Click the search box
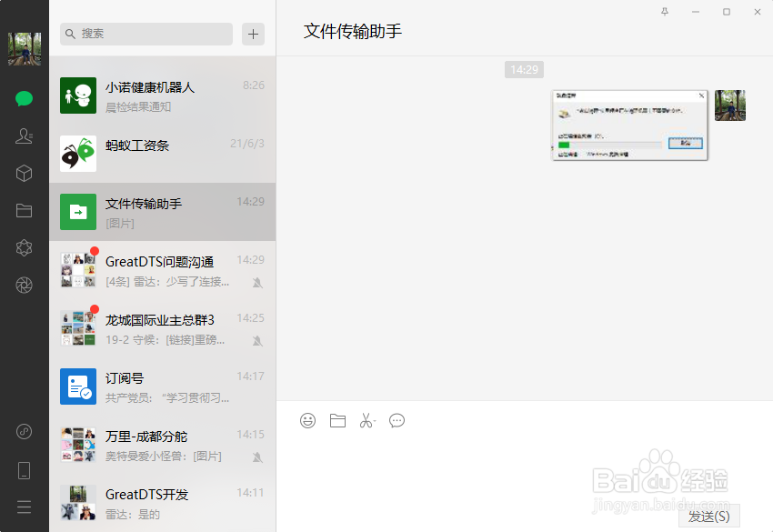 [146, 34]
